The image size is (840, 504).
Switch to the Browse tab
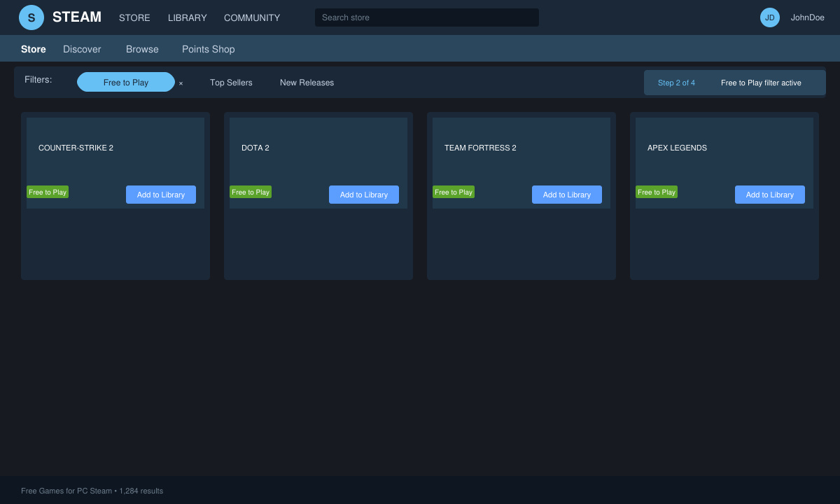click(142, 49)
